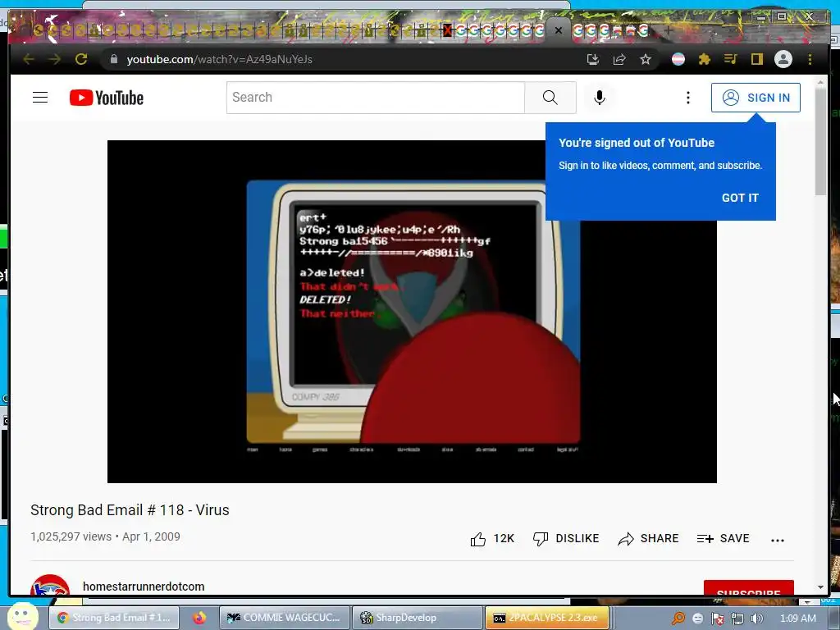Switch to SharpDevelop taskbar window
Image resolution: width=840 pixels, height=630 pixels.
pos(418,618)
